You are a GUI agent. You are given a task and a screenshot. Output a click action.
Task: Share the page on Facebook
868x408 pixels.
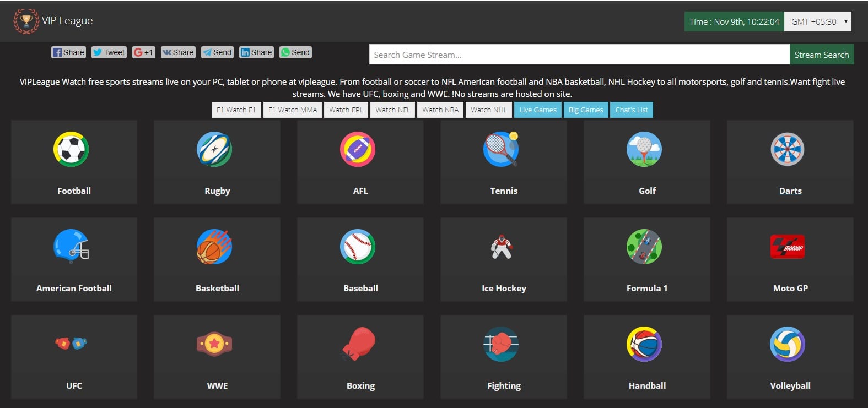pos(68,52)
